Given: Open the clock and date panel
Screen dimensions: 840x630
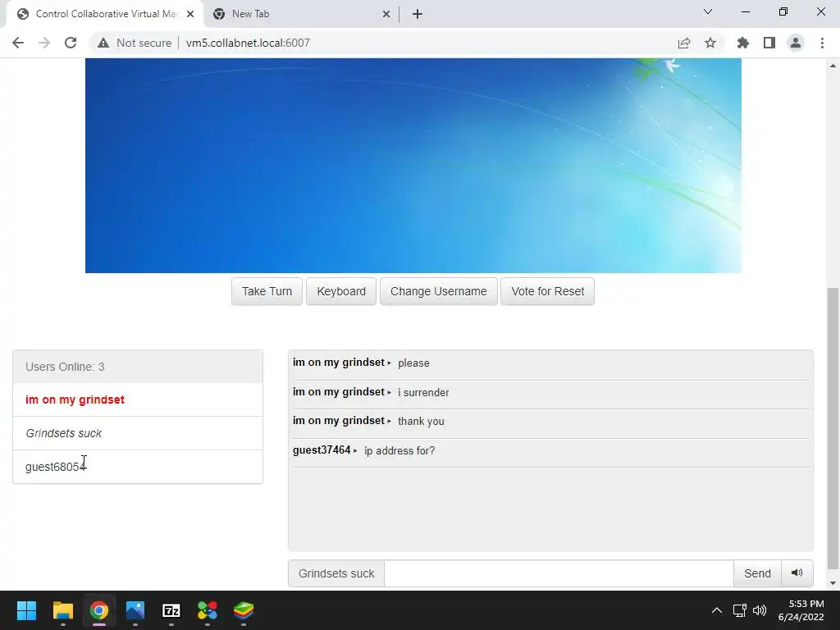Looking at the screenshot, I should pos(801,610).
